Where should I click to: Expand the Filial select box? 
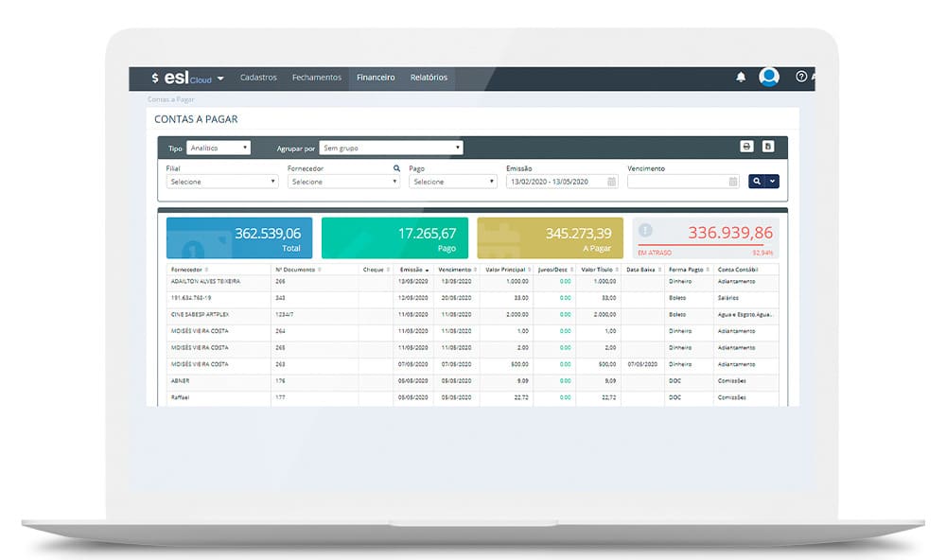pyautogui.click(x=221, y=182)
